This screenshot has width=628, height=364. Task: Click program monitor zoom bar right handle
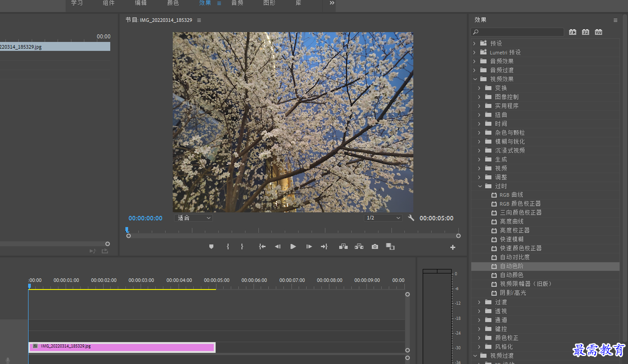(458, 236)
